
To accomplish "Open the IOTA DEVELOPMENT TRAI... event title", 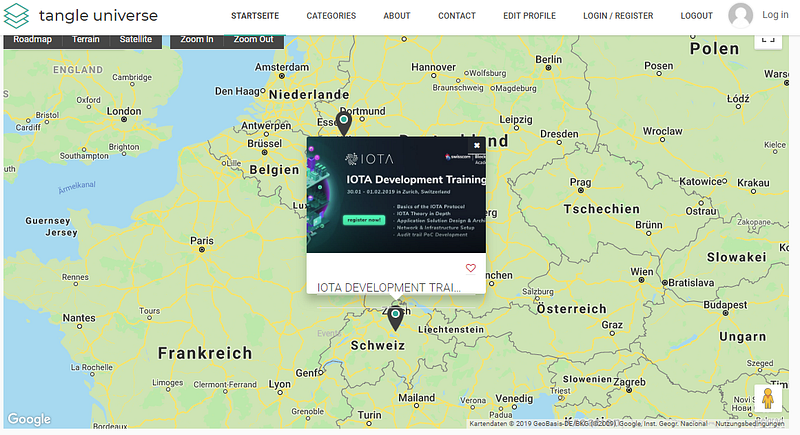I will (389, 287).
